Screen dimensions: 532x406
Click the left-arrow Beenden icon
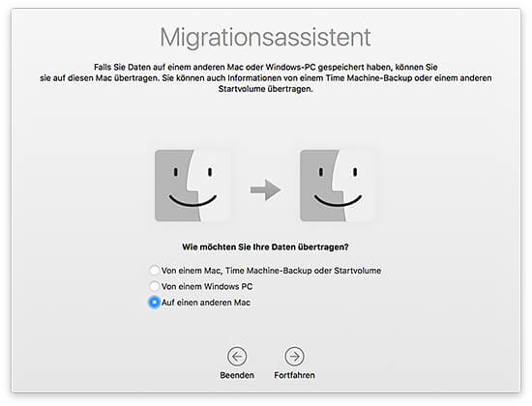pyautogui.click(x=237, y=357)
